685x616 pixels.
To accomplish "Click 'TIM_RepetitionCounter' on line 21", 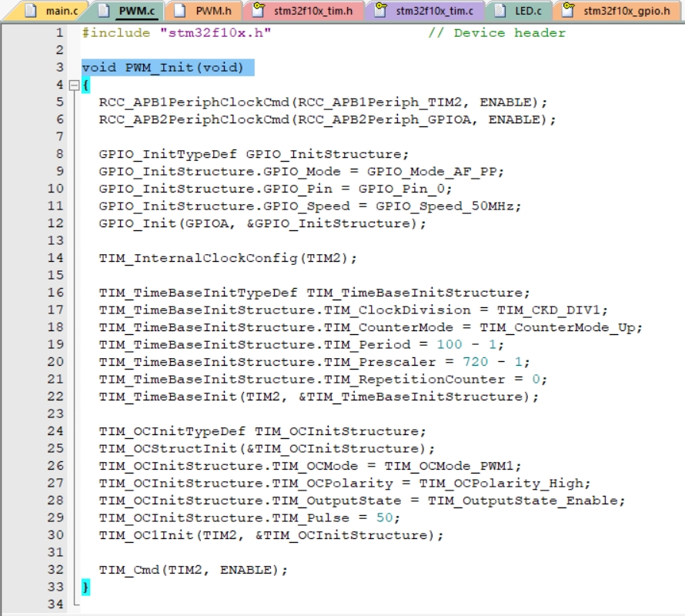I will pyautogui.click(x=414, y=380).
